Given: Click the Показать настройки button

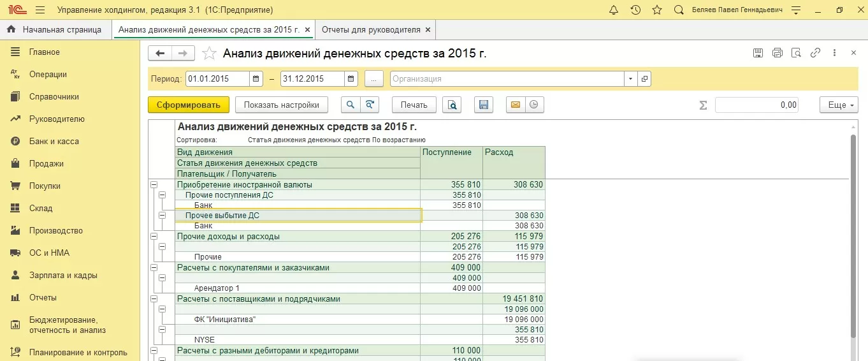Looking at the screenshot, I should (x=281, y=105).
